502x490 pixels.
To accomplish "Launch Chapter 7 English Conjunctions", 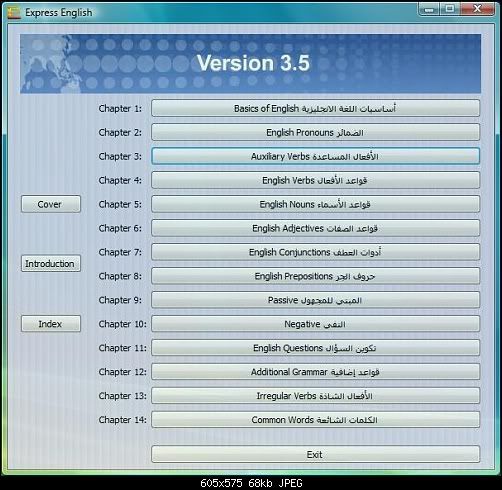I will (315, 252).
